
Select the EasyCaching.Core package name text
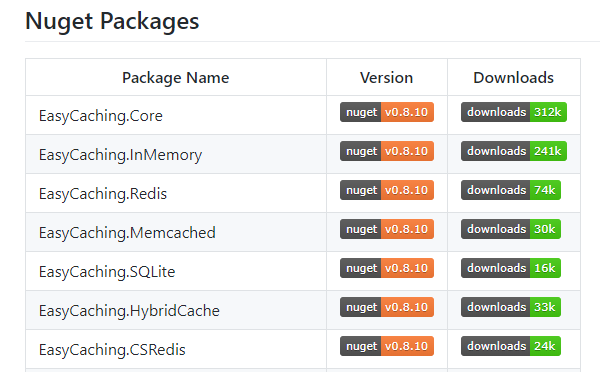(x=101, y=116)
